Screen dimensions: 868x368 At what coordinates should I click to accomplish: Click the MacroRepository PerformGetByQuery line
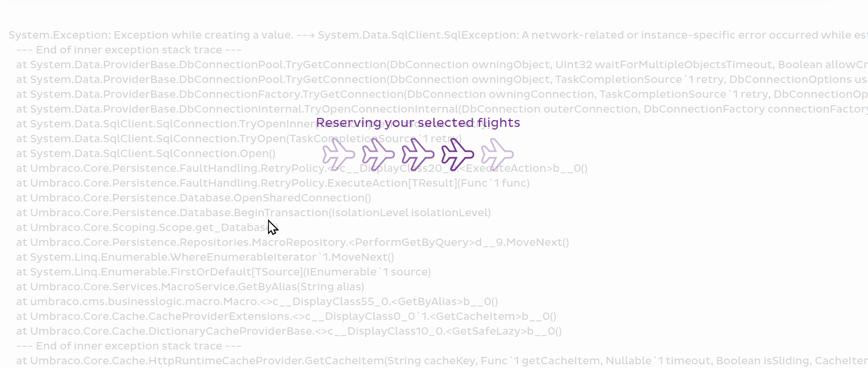click(x=293, y=242)
